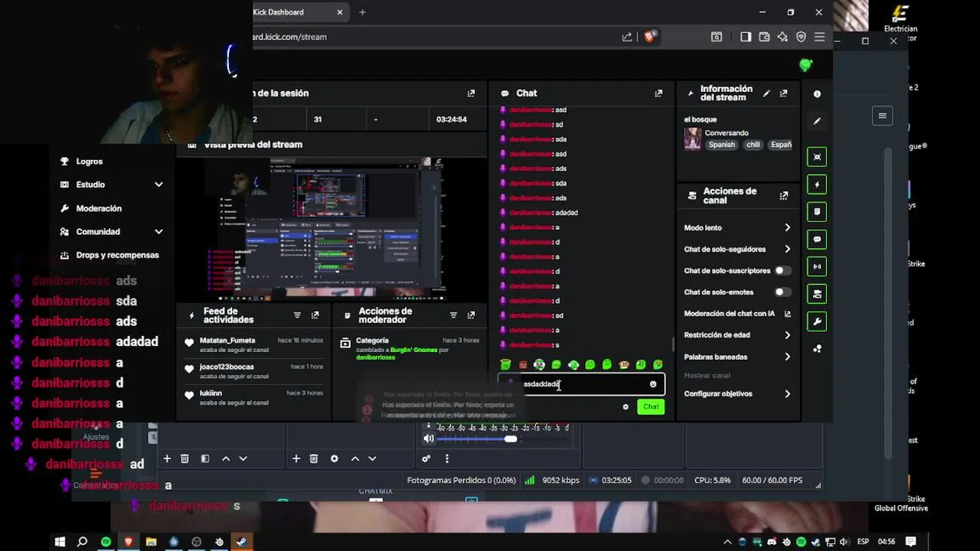Toggle the notes widget icon in the sidebar
The width and height of the screenshot is (980, 551).
click(817, 212)
